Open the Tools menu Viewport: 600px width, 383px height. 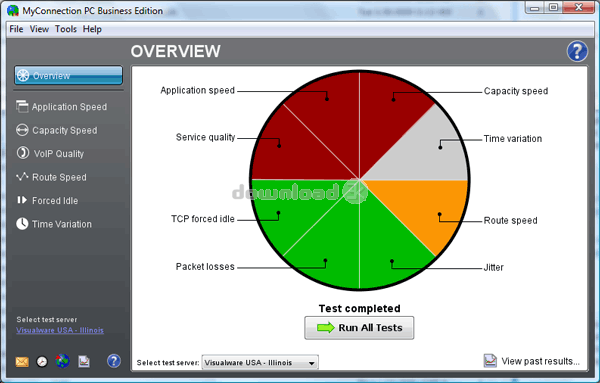point(66,29)
